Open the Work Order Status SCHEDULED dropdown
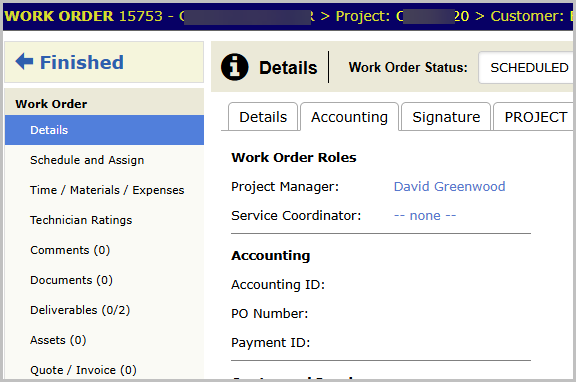The image size is (576, 382). point(527,68)
